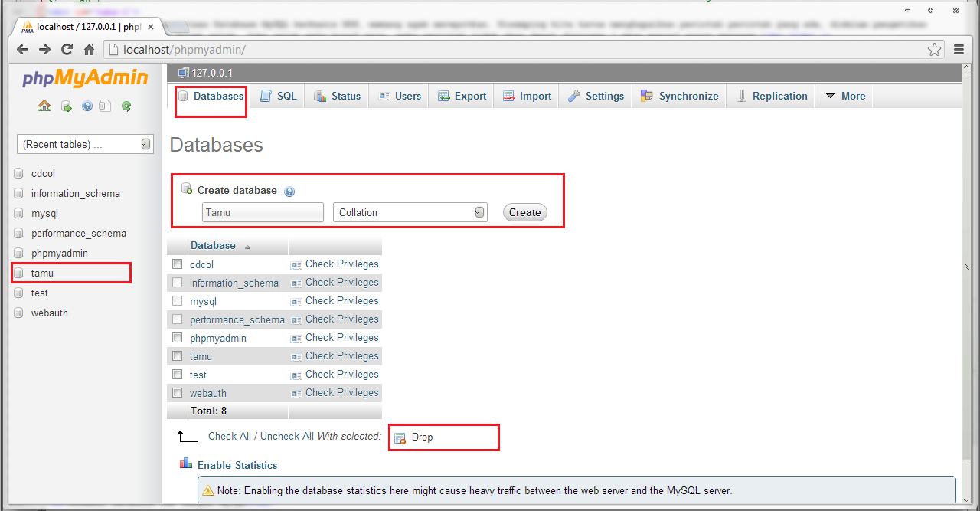Click the browser forward arrow
The image size is (980, 511).
(x=44, y=50)
